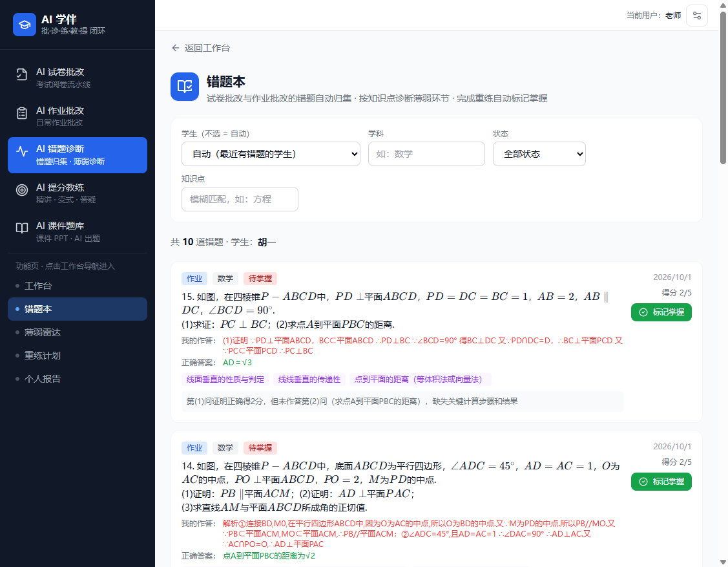Click the check-circle icon in question 15's 标记掌握

point(643,312)
